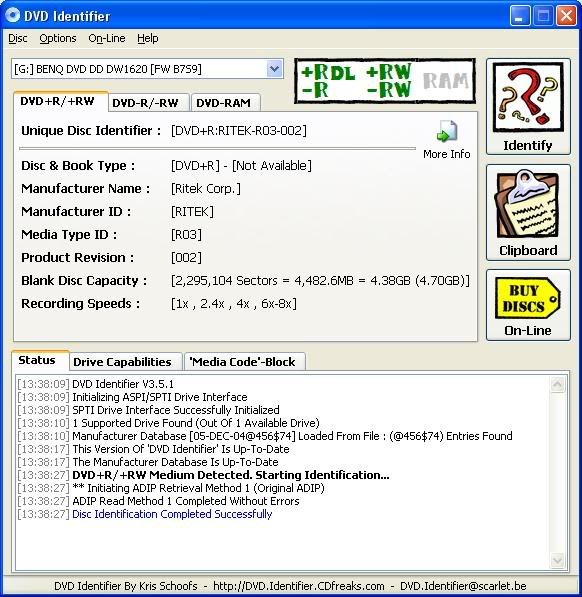Close the DVD Identifier window
The image size is (582, 597).
point(566,16)
